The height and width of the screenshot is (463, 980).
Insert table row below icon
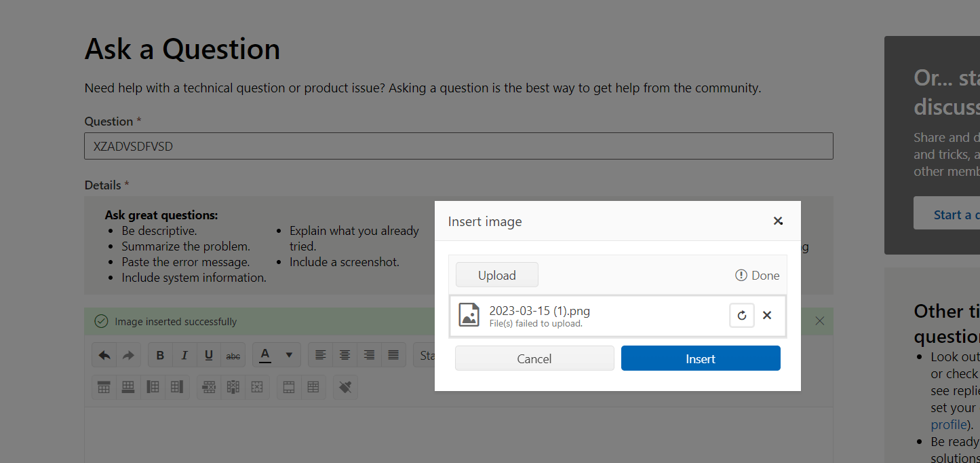point(128,387)
